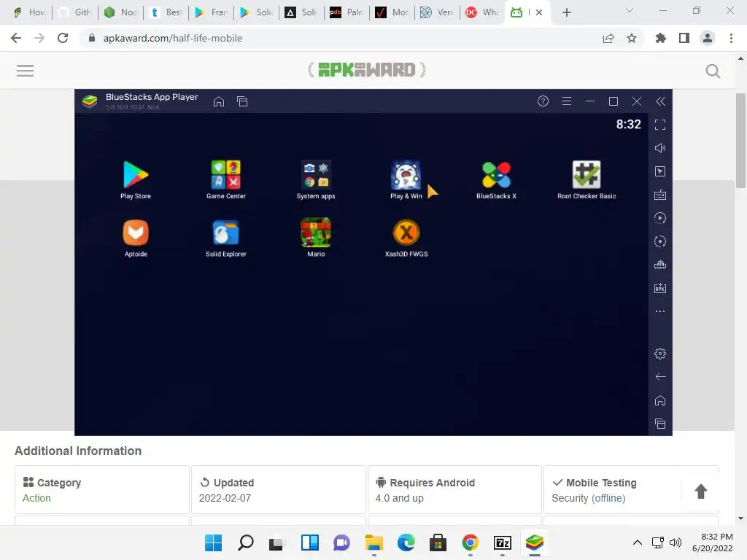The image size is (747, 560).
Task: Click the 'Security (offline)' text
Action: coord(589,498)
